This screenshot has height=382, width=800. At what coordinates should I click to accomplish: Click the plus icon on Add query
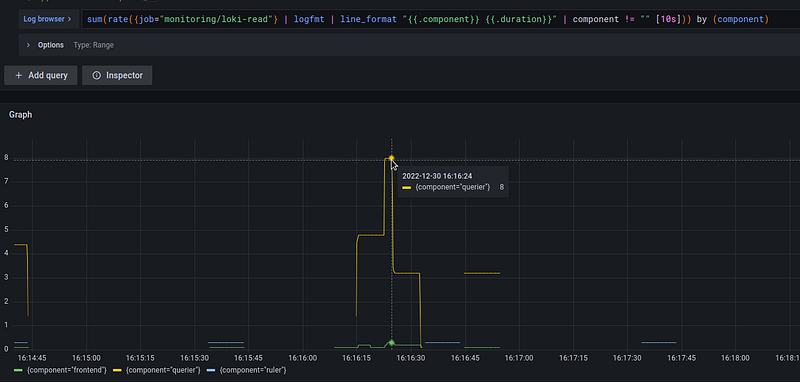[18, 75]
